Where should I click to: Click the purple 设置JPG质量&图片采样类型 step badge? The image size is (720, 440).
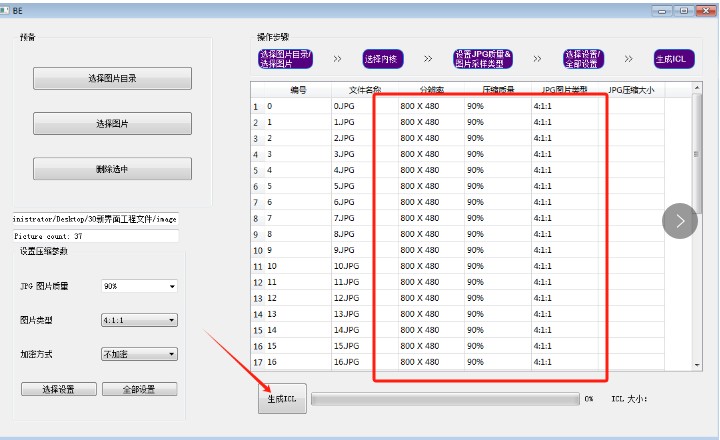pos(483,59)
